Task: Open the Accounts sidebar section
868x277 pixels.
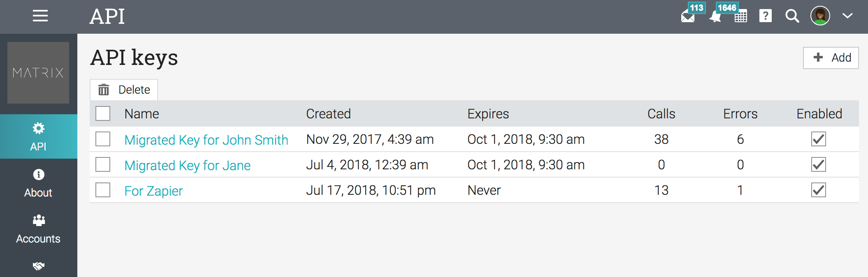Action: point(38,229)
